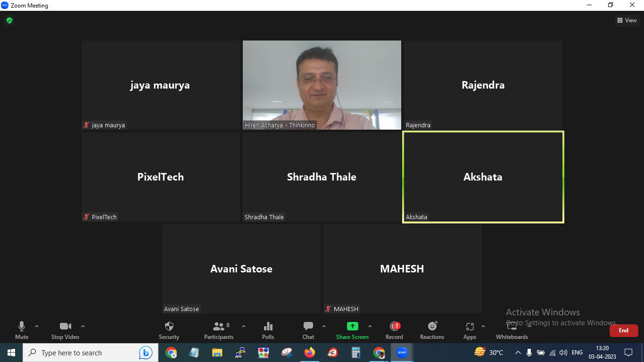This screenshot has width=644, height=362.
Task: Open the Participants panel
Action: (219, 330)
